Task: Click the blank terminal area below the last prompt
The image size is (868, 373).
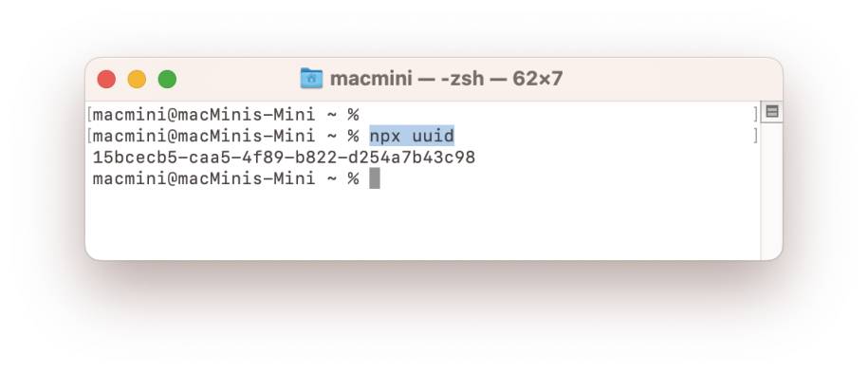Action: (423, 225)
